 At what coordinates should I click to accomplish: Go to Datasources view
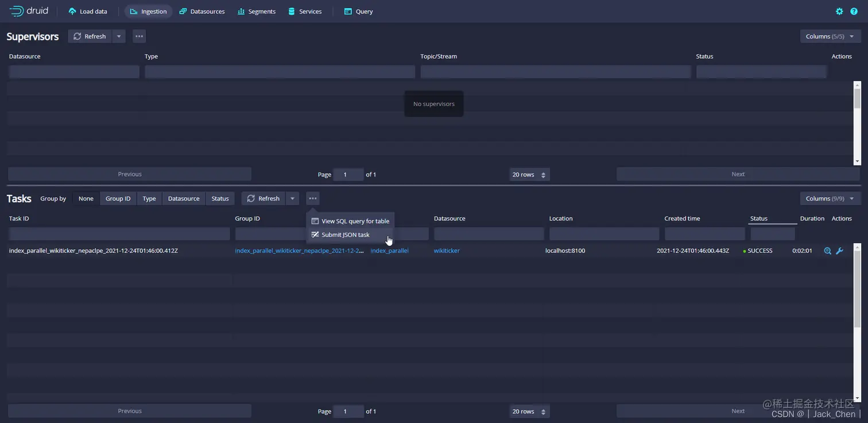click(x=201, y=11)
